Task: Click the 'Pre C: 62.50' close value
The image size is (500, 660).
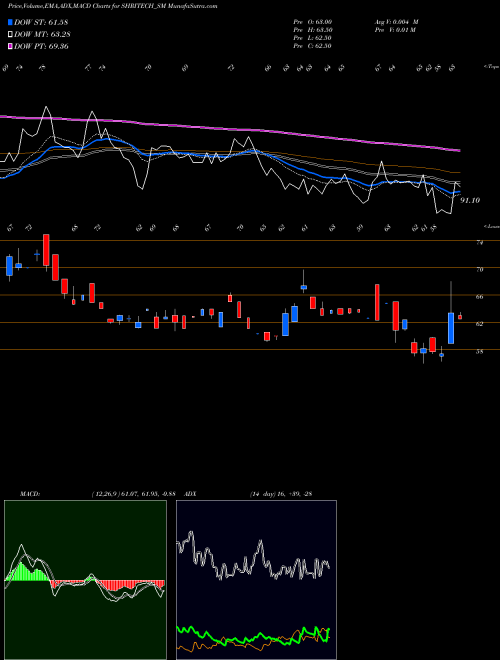Action: (312, 46)
